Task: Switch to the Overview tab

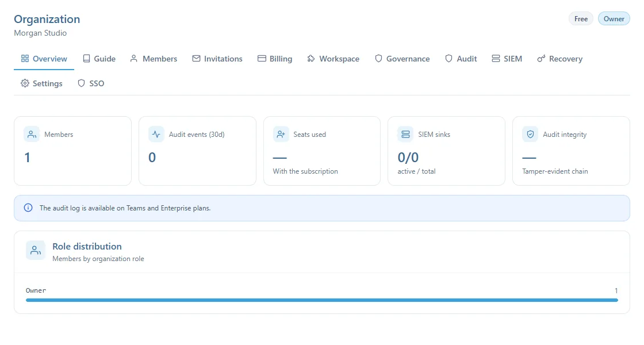Action: point(44,59)
